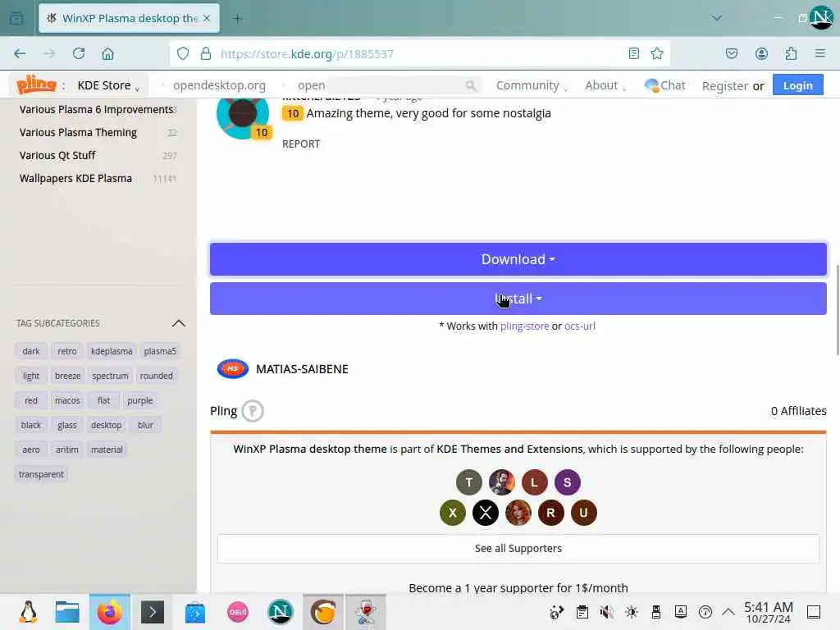Bookmark this page with the star icon
840x630 pixels.
(x=657, y=53)
